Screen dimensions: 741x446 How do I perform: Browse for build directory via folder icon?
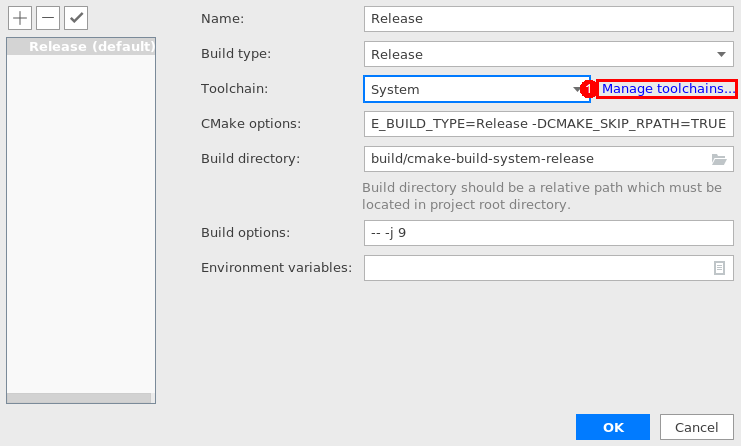(719, 159)
